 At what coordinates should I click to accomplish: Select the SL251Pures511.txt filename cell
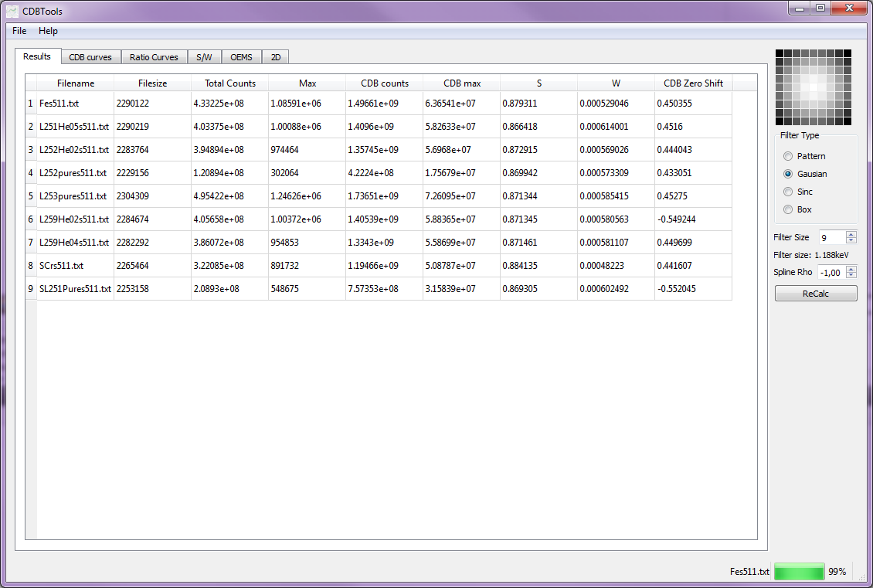click(x=75, y=288)
